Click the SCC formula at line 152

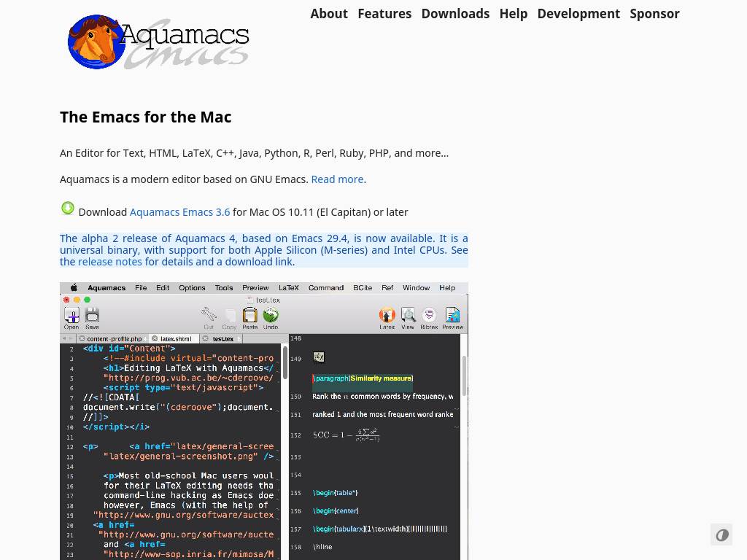pos(347,435)
